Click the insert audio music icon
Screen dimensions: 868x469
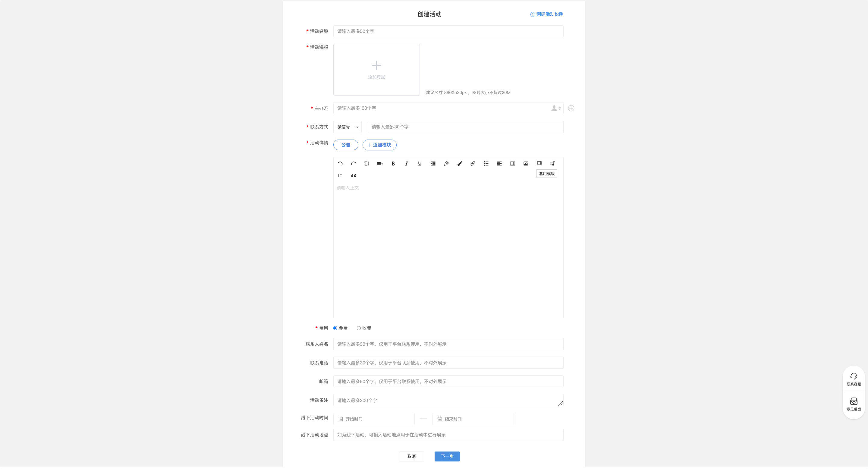tap(552, 163)
